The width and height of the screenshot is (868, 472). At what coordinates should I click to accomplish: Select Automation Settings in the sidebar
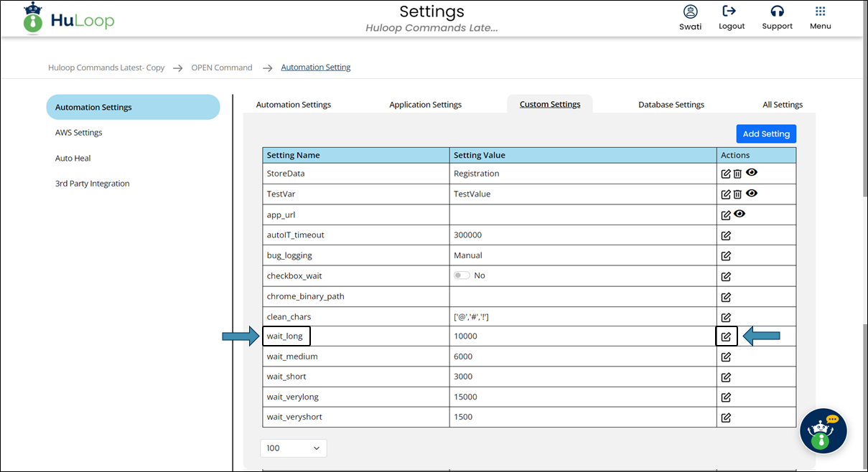coord(133,107)
